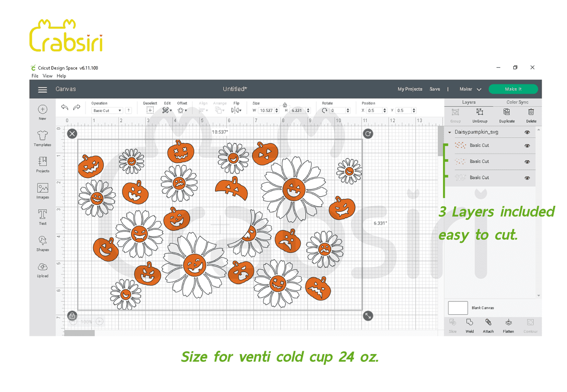
Task: Click the UnGroup icon in Layers panel
Action: (479, 114)
